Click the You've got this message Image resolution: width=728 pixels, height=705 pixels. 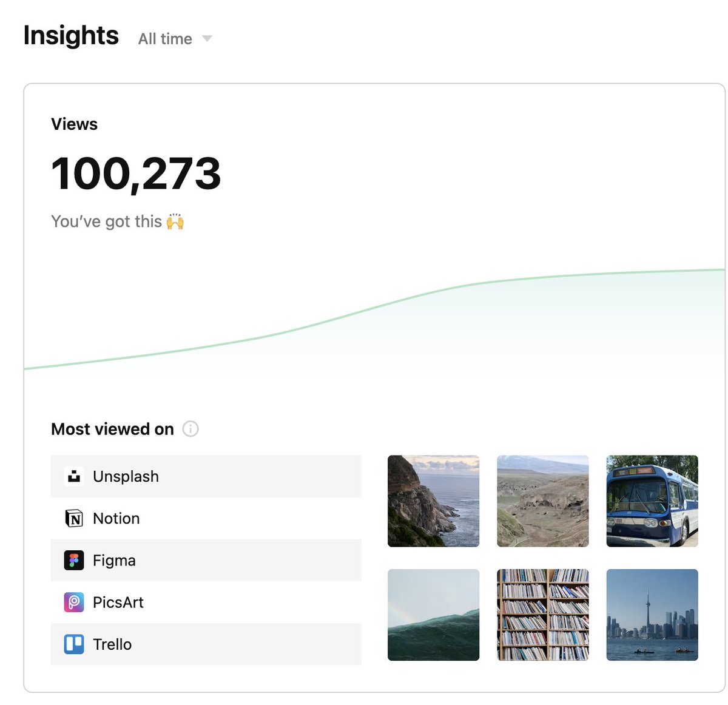tap(117, 221)
